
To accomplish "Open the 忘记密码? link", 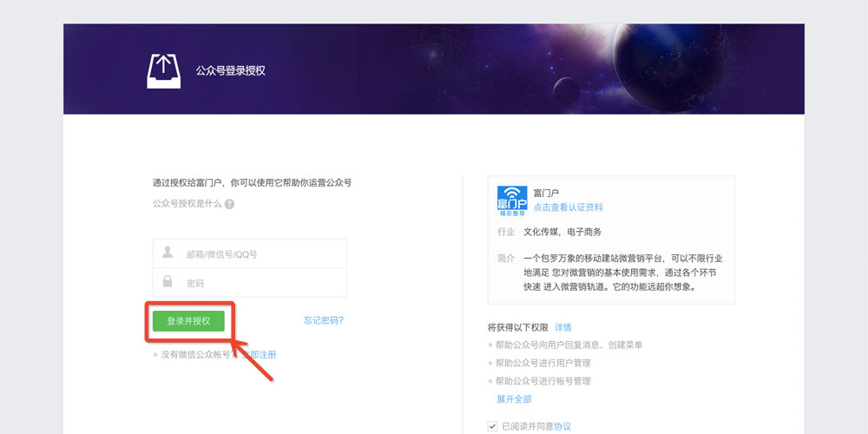I will tap(324, 320).
